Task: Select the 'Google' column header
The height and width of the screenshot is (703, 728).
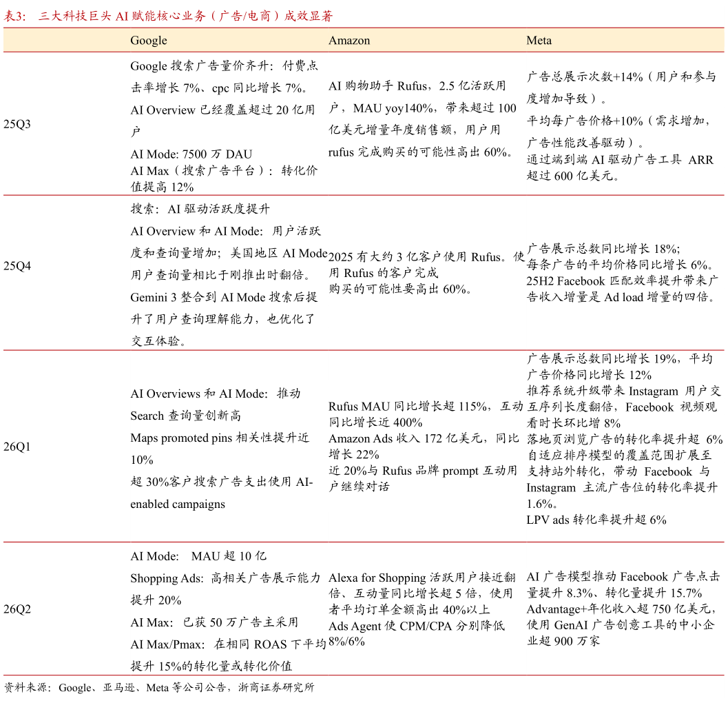Action: tap(149, 41)
